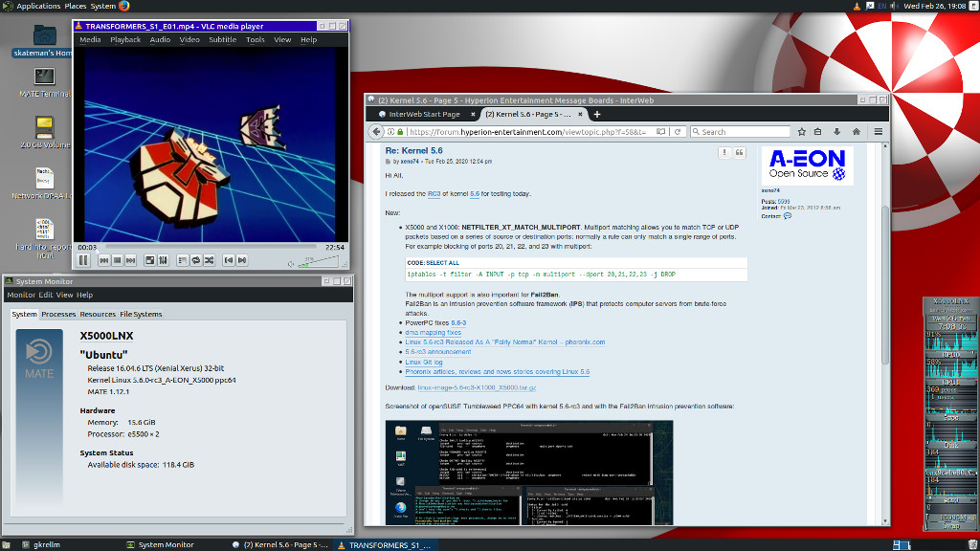The height and width of the screenshot is (551, 980).
Task: Switch to the Processes tab
Action: click(x=58, y=314)
